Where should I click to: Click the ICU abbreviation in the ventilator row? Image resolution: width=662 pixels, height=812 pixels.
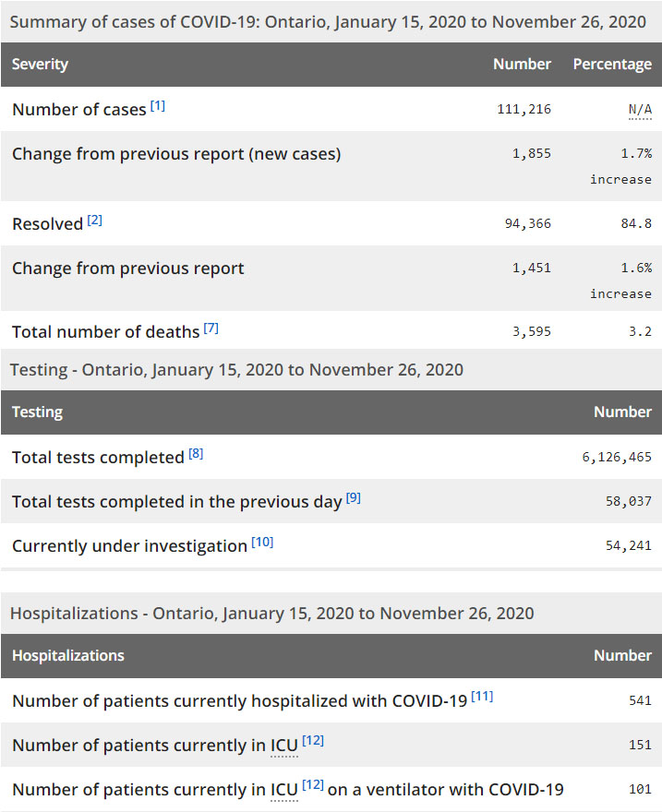click(x=283, y=790)
